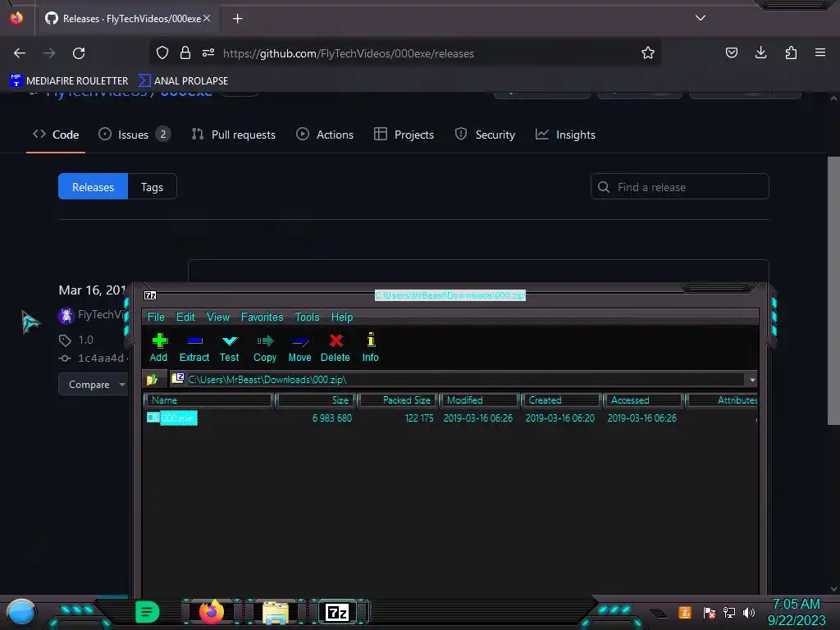Select the Releases button
The image size is (840, 630).
tap(94, 187)
